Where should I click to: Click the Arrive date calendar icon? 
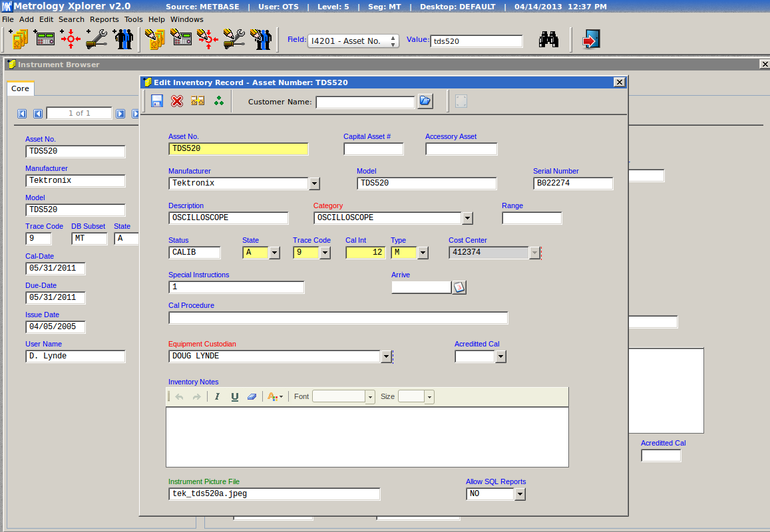pos(459,287)
